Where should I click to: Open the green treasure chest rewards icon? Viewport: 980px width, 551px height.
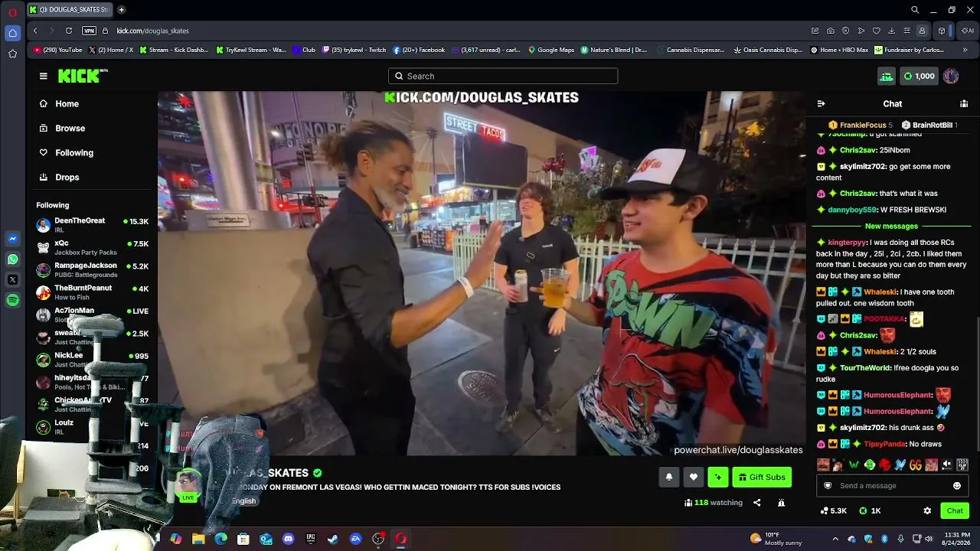(x=886, y=76)
